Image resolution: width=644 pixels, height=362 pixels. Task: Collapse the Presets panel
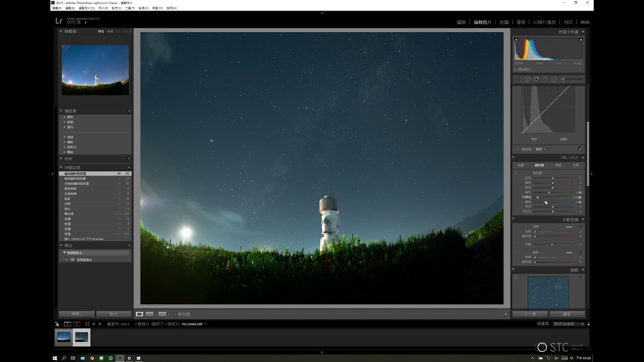point(61,111)
